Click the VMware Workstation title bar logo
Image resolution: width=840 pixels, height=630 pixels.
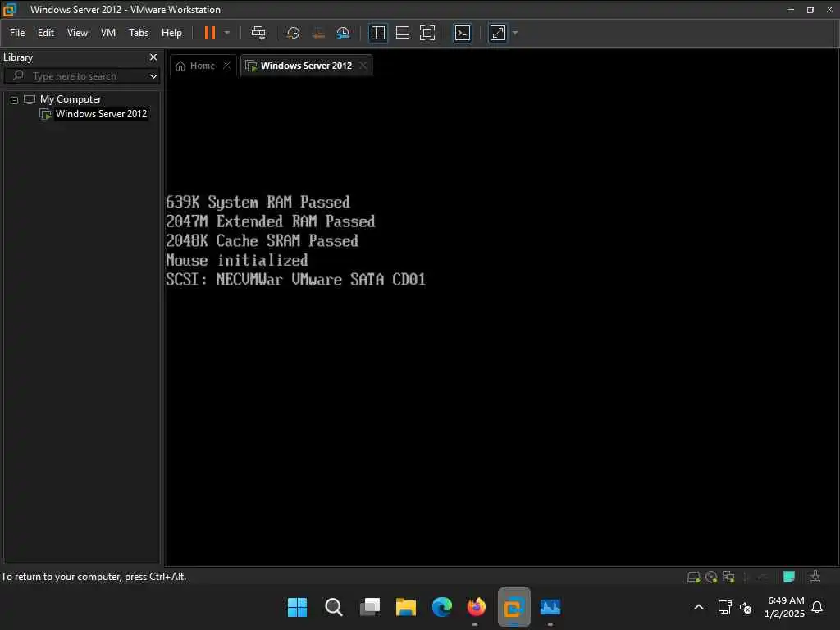[9, 9]
